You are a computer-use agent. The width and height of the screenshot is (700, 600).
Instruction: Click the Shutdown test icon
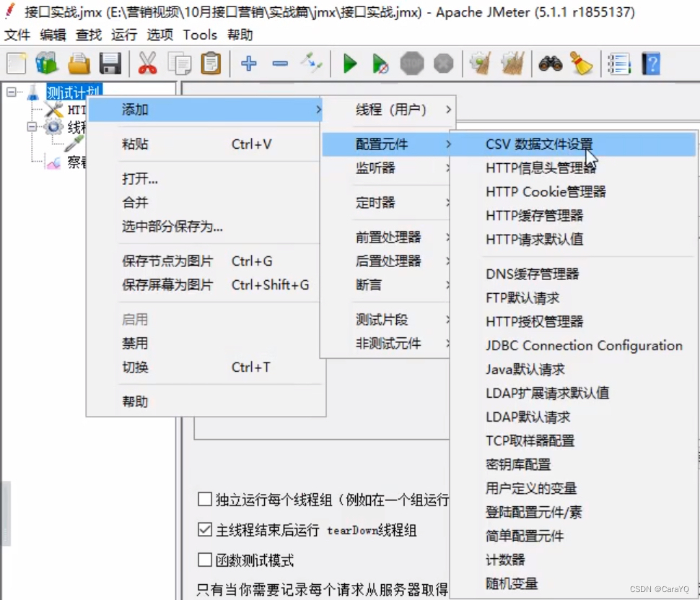coord(443,64)
